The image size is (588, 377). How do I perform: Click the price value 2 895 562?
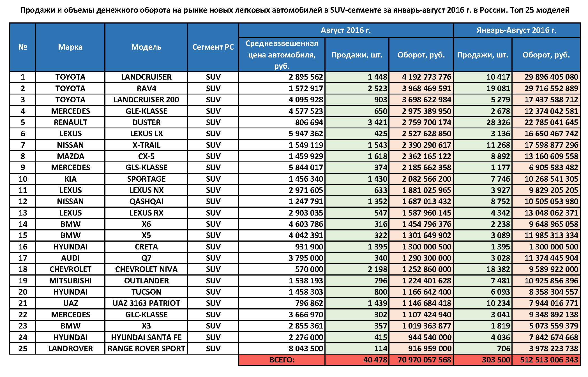(282, 77)
